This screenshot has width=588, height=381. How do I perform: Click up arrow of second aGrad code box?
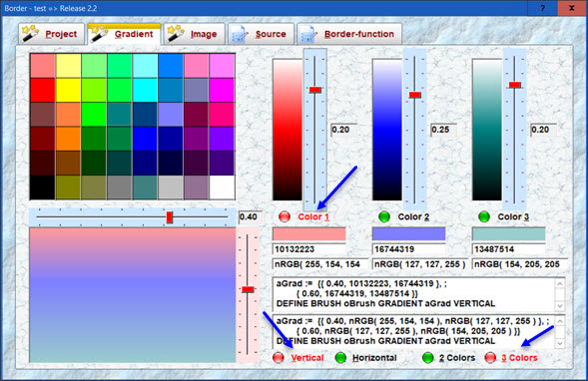[x=560, y=321]
